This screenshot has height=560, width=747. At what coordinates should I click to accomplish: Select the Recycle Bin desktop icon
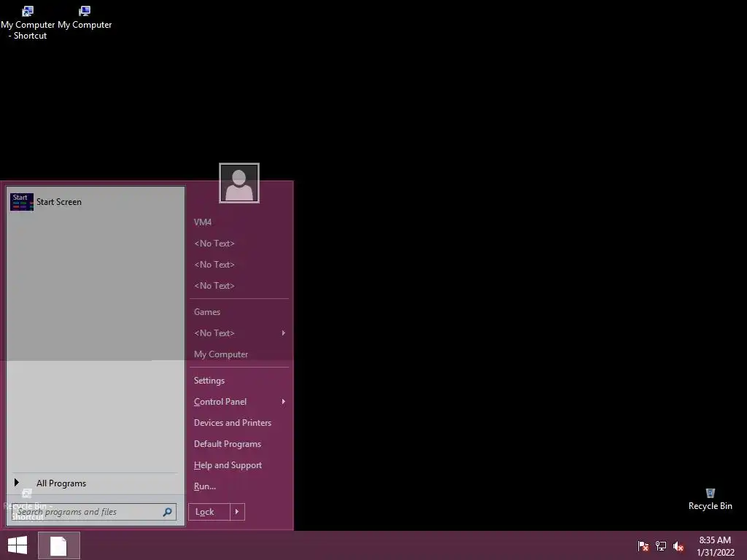(x=710, y=499)
